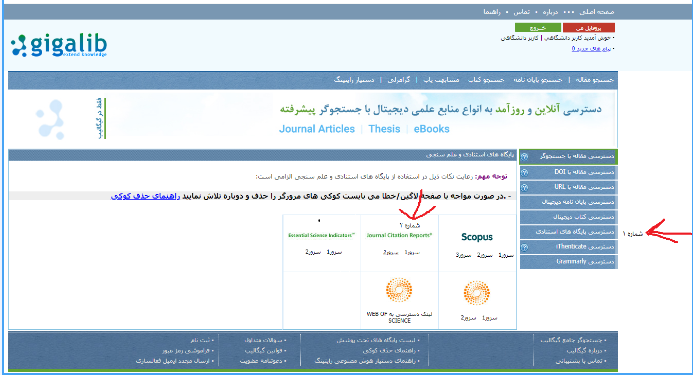This screenshot has height=375, width=693.
Task: Click the gigalib logo
Action: pos(59,46)
